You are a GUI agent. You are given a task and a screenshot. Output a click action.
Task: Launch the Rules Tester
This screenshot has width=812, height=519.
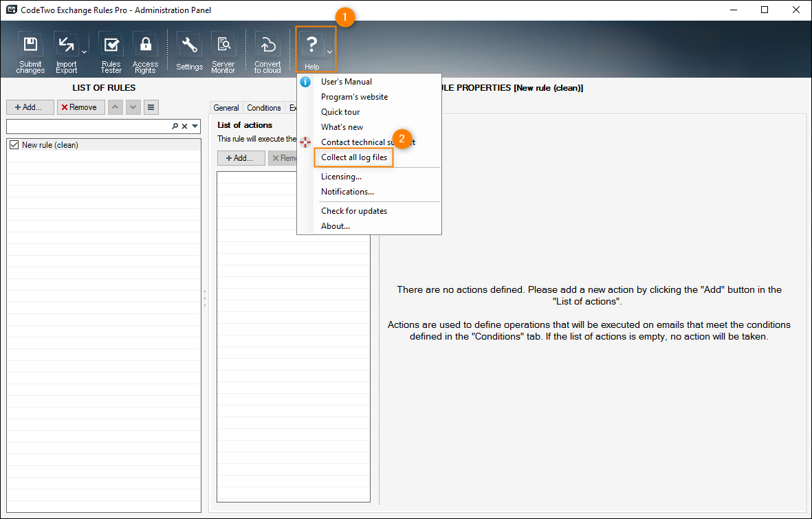click(x=111, y=52)
